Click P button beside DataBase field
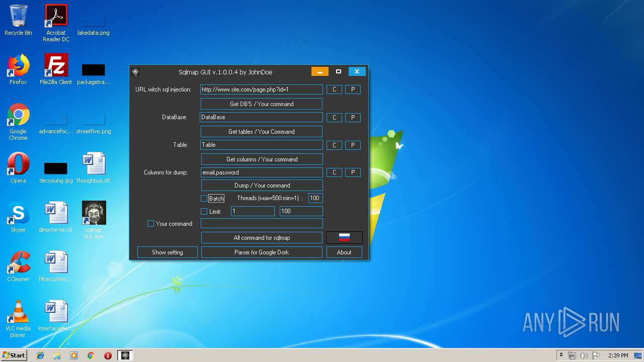644x362 pixels. 353,118
